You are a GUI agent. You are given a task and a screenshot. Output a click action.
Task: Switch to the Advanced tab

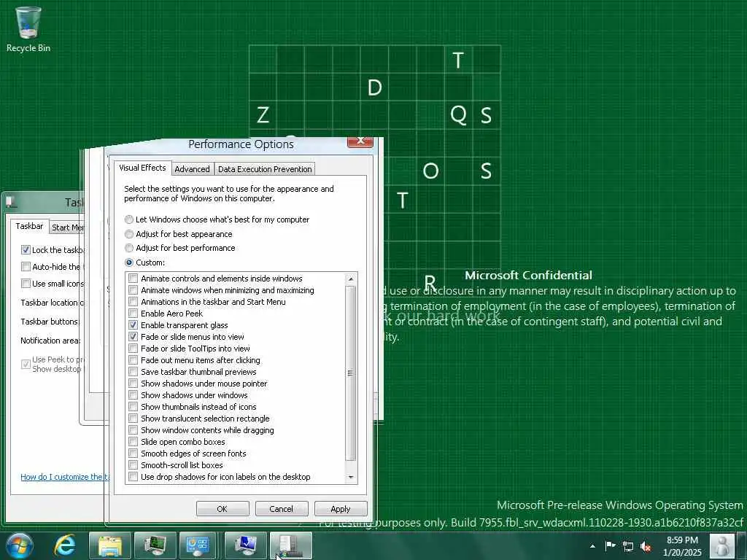click(x=192, y=169)
